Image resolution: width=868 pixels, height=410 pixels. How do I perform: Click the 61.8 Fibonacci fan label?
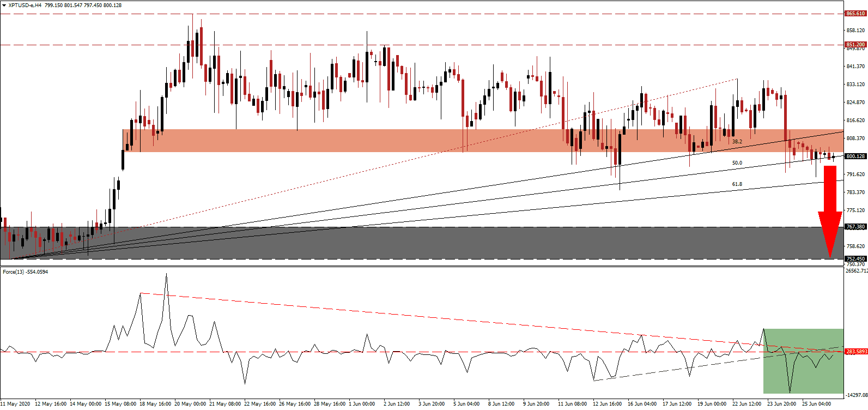click(x=737, y=184)
